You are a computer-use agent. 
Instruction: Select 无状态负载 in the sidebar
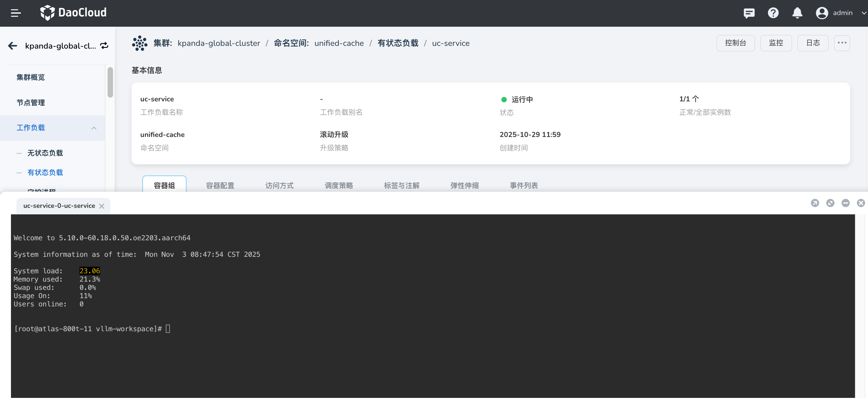point(45,153)
